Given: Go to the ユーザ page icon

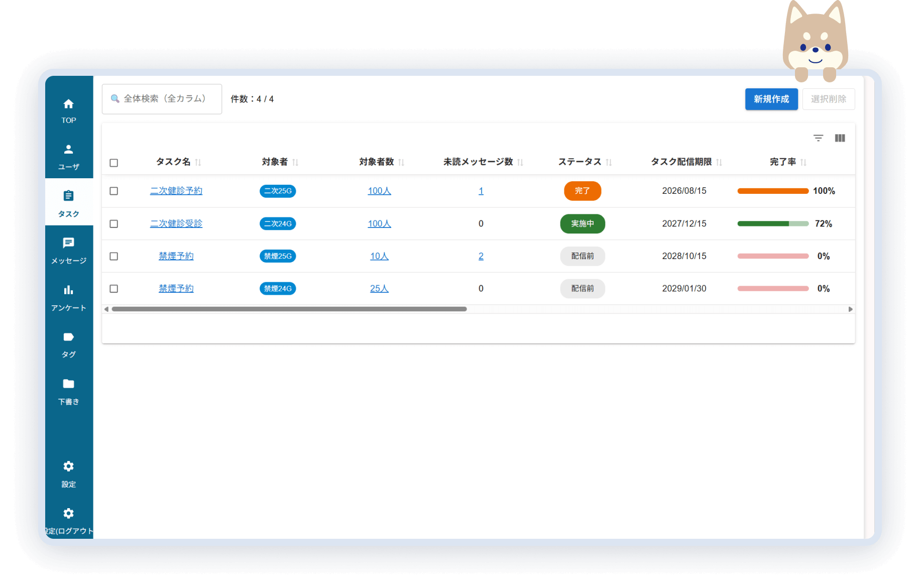Looking at the screenshot, I should coord(69,150).
